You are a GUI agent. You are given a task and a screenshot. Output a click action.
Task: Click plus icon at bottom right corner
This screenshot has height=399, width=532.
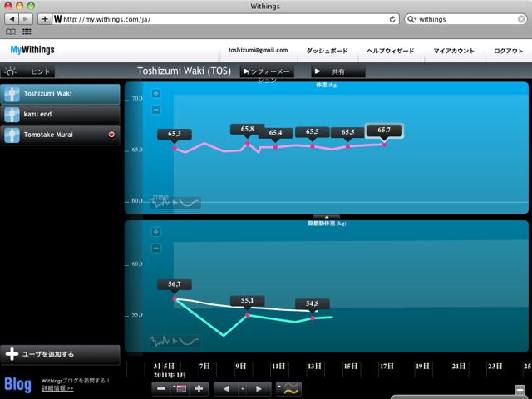pyautogui.click(x=520, y=390)
